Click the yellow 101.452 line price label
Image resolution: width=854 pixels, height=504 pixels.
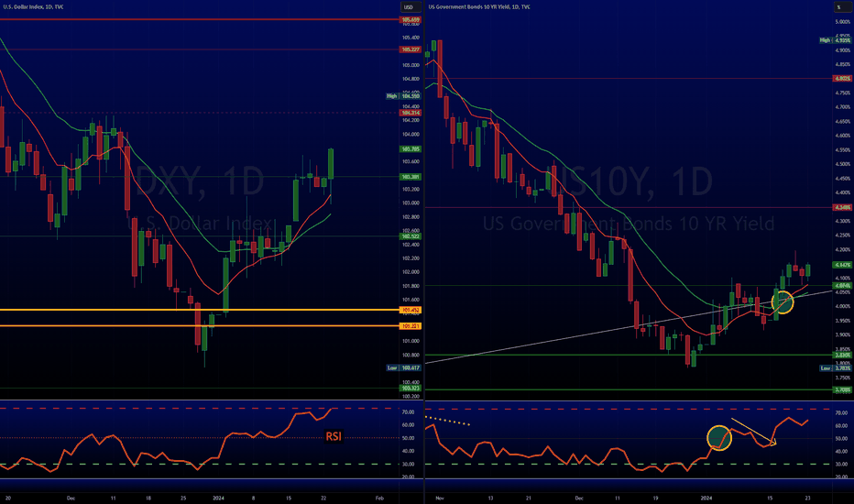pos(411,310)
